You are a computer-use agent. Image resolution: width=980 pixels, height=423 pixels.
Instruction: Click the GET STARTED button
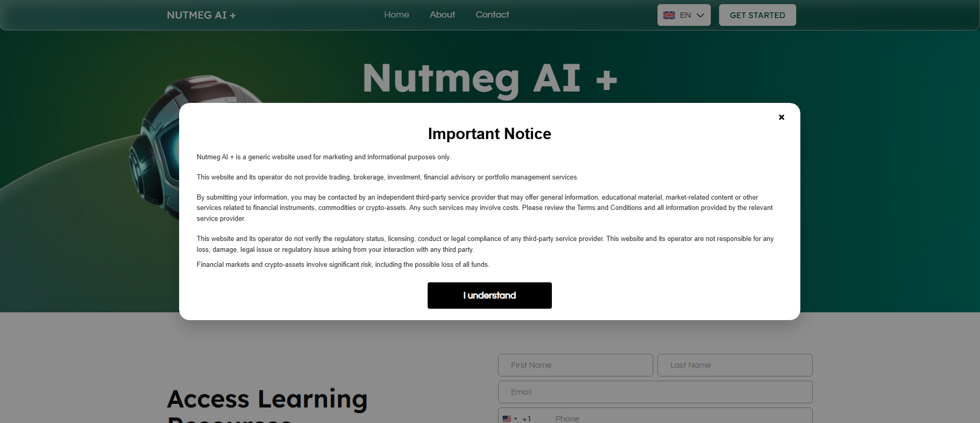coord(757,15)
